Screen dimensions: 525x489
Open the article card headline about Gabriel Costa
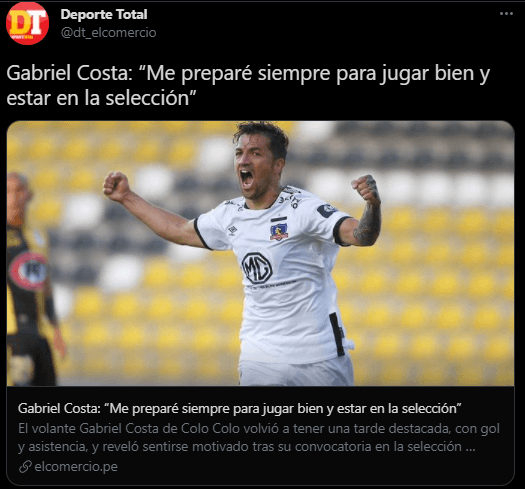240,408
